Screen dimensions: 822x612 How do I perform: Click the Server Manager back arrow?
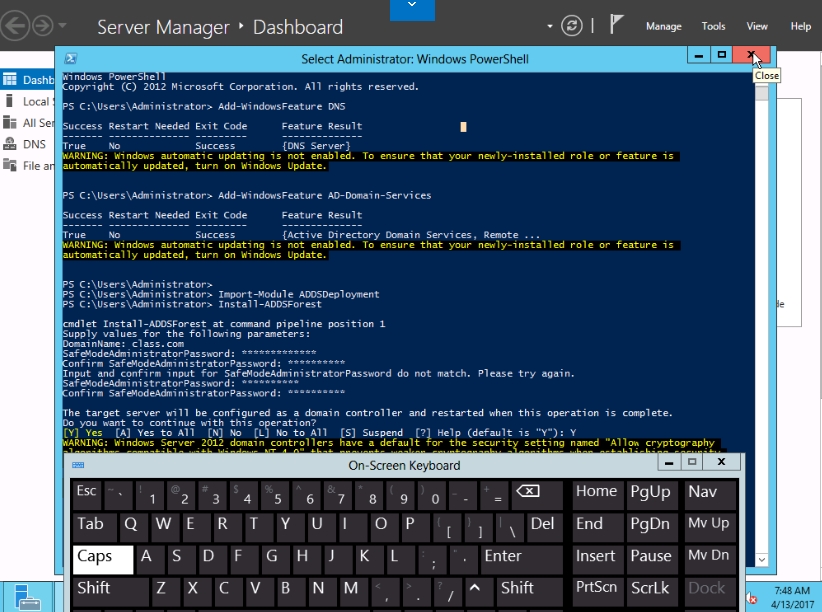(17, 25)
